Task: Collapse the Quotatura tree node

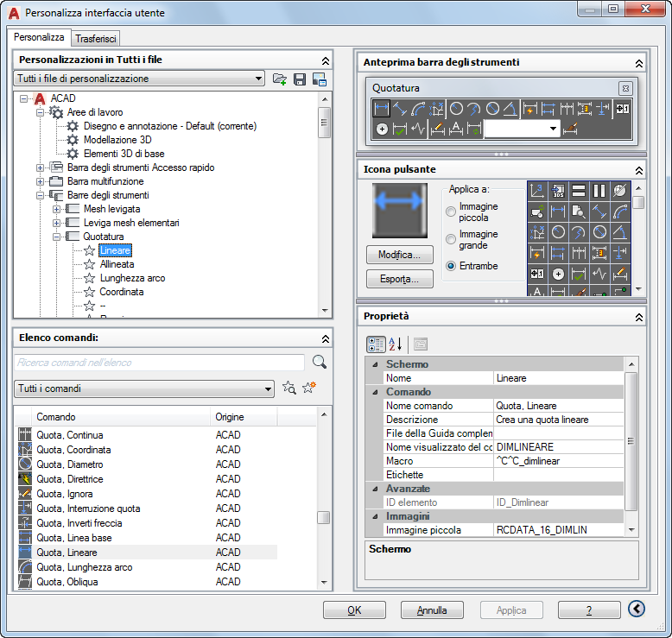Action: pos(56,237)
